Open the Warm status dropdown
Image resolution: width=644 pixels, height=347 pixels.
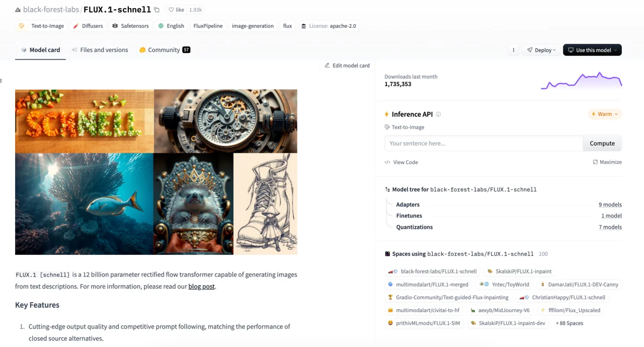coord(605,114)
